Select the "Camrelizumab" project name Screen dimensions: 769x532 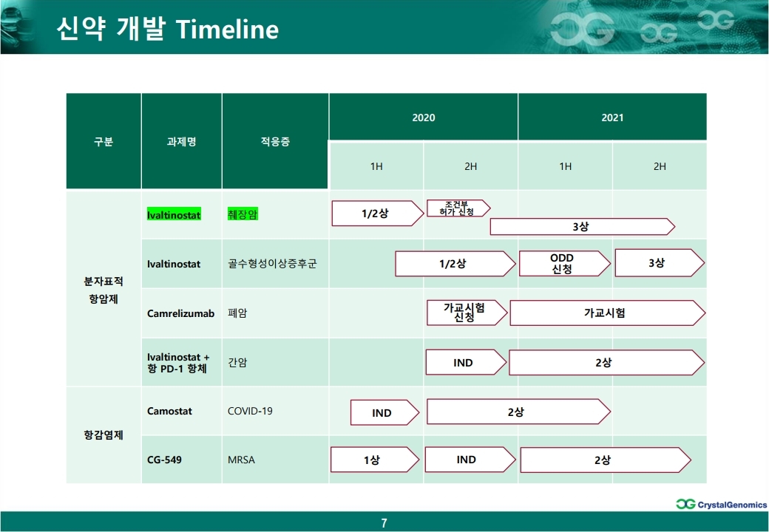[x=180, y=313]
